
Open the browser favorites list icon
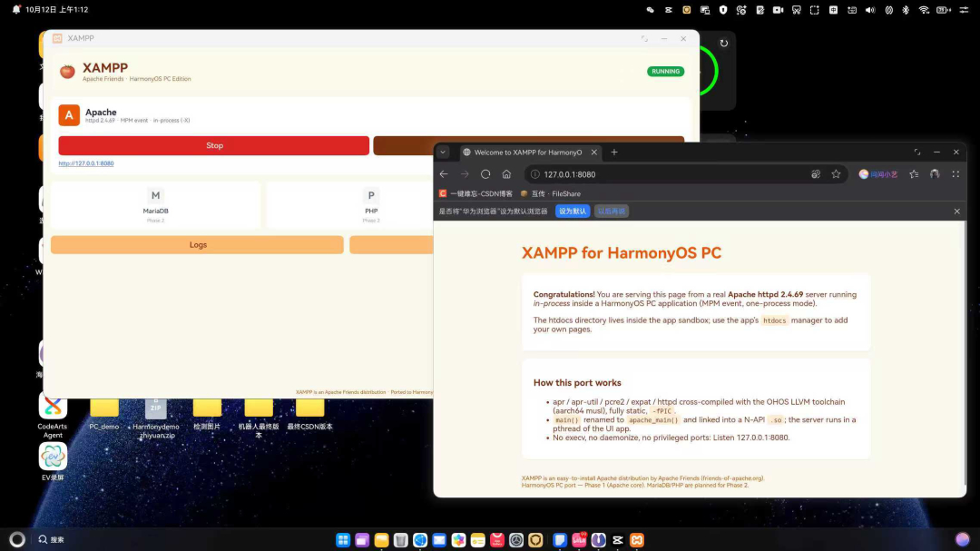point(914,174)
